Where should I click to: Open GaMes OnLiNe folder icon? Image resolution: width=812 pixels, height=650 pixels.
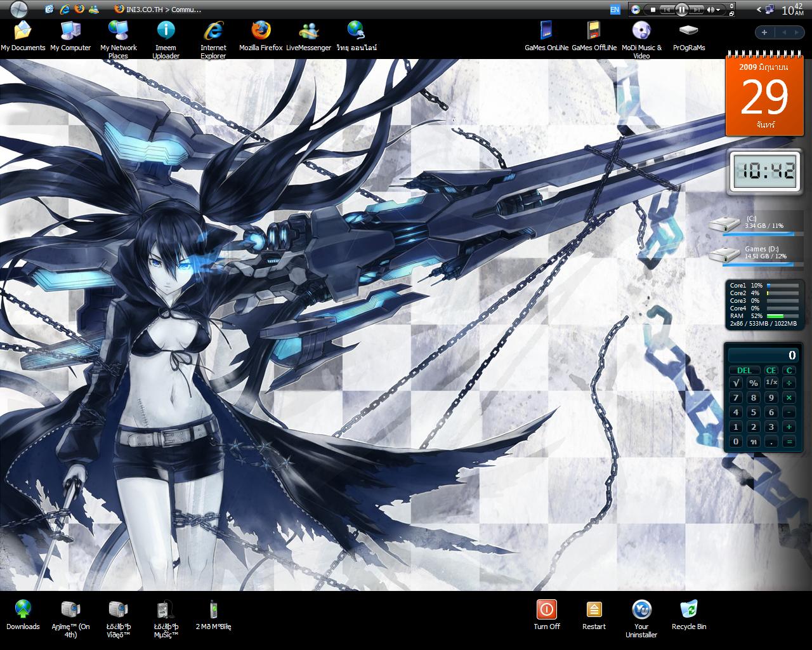click(546, 36)
